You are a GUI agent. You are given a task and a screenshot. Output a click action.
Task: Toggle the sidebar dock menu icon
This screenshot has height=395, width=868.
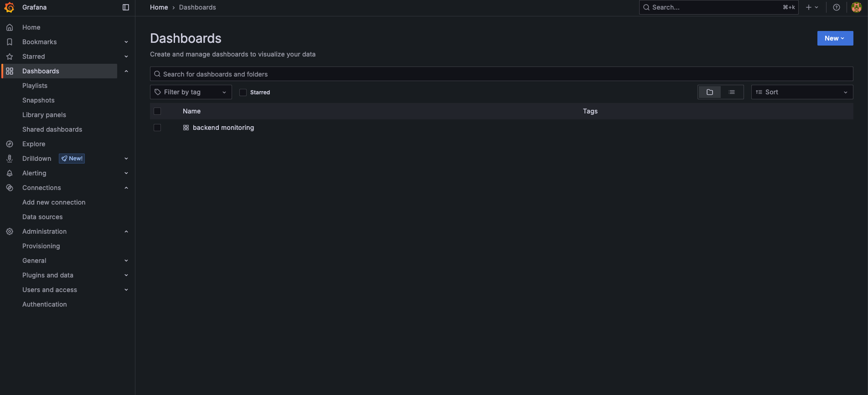[126, 7]
